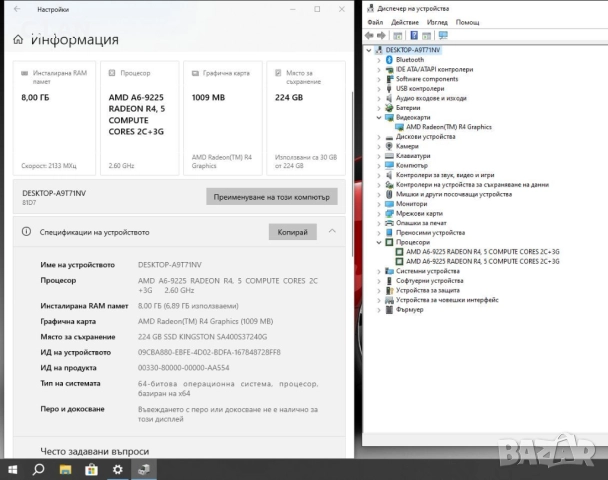
Task: Collapse the Видеокарти category
Action: (x=379, y=117)
